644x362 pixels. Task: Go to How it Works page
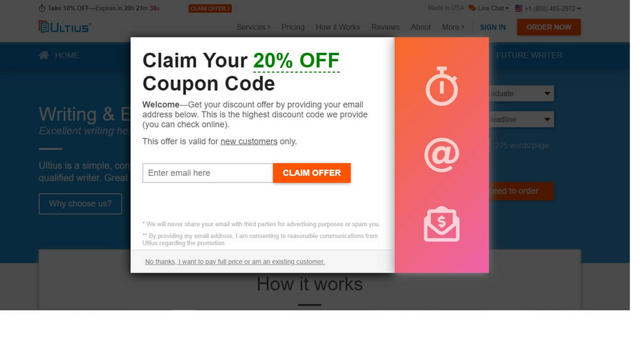(338, 27)
